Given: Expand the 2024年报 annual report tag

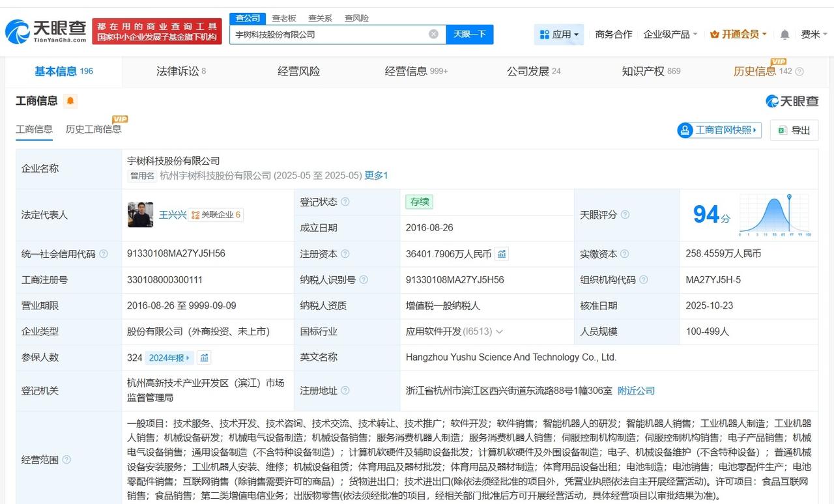Looking at the screenshot, I should (169, 357).
